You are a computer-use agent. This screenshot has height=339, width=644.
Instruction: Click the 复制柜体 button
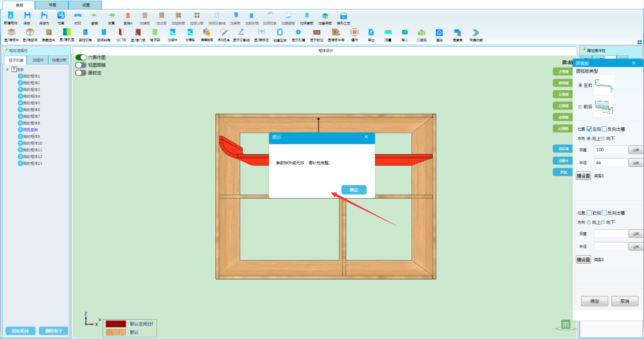(x=21, y=331)
